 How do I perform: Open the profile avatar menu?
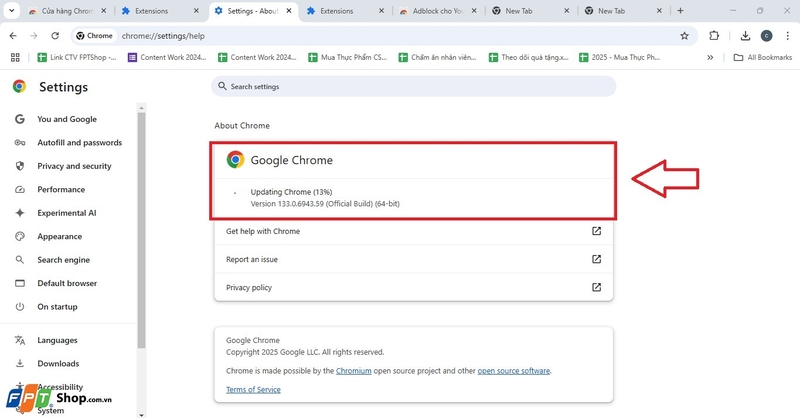[766, 36]
